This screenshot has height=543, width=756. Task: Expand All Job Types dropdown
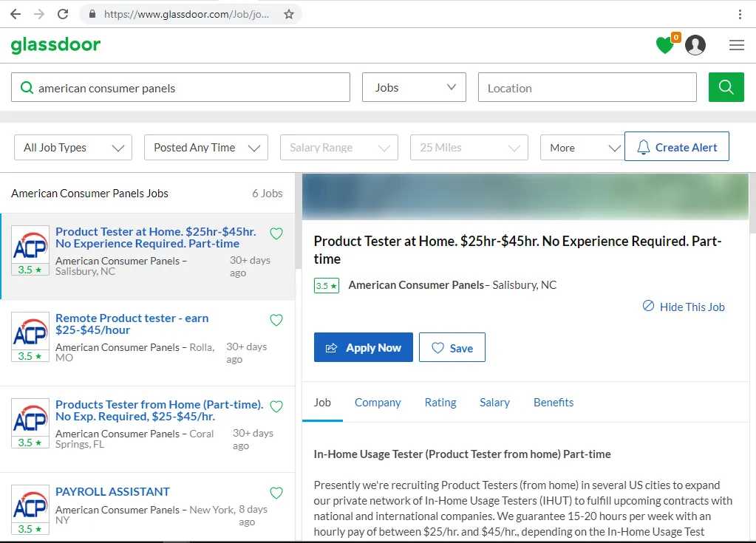(x=73, y=148)
